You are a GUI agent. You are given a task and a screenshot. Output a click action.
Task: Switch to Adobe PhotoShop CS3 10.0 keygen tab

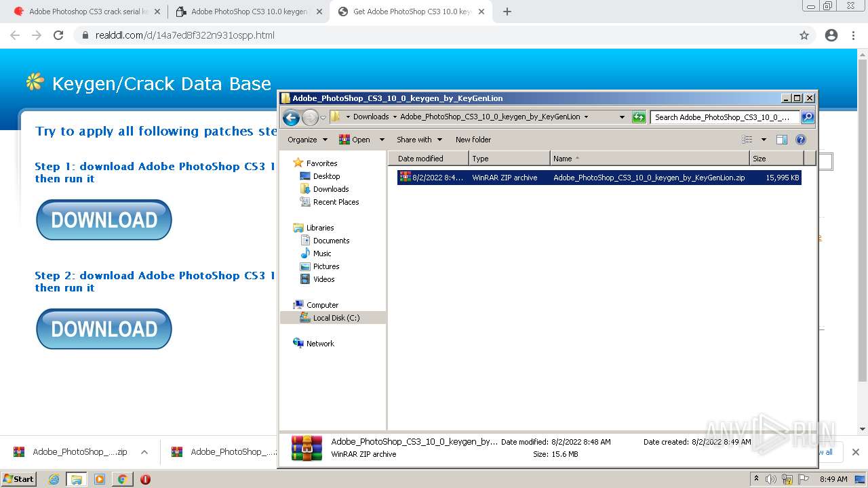[x=249, y=12]
